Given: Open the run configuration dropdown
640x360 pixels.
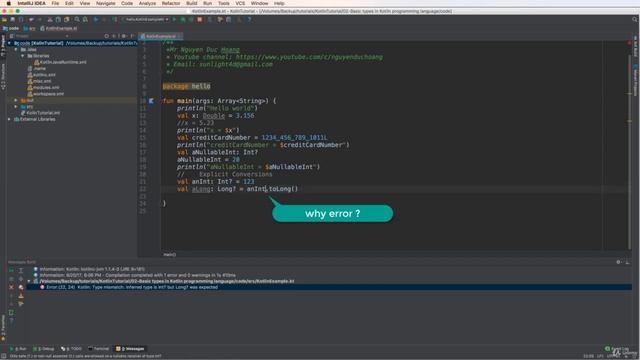Looking at the screenshot, I should pyautogui.click(x=146, y=19).
